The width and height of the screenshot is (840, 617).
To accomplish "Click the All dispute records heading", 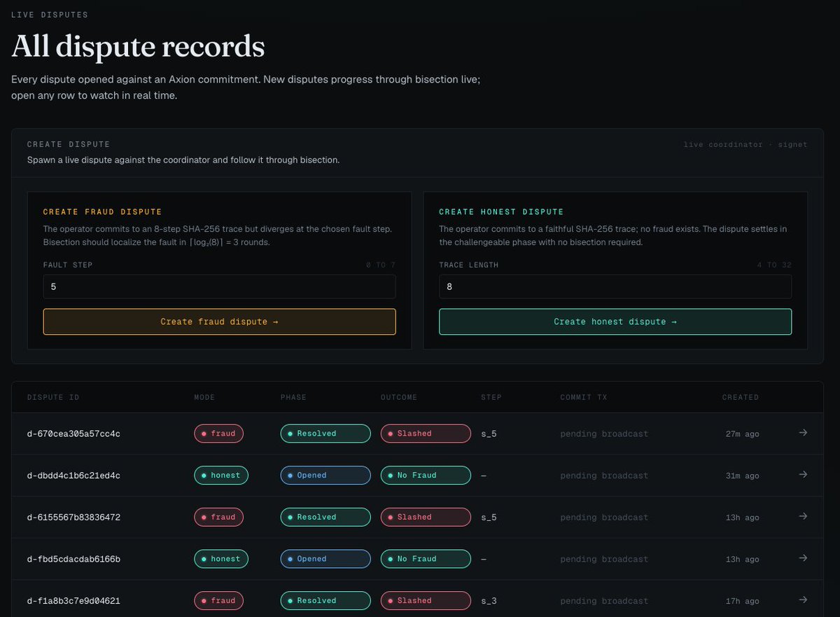I will pyautogui.click(x=138, y=47).
